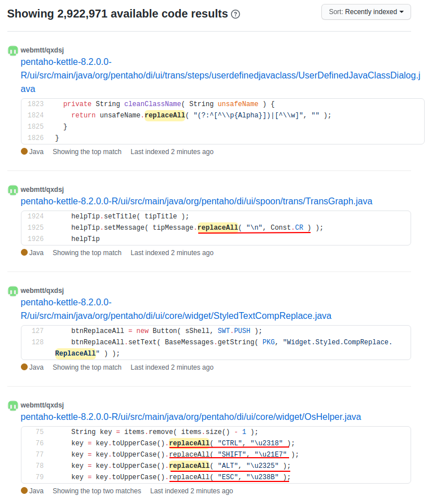Viewport: 445px width, 504px height.
Task: Click webmtt avatar above TransGraph.java result
Action: tap(13, 190)
